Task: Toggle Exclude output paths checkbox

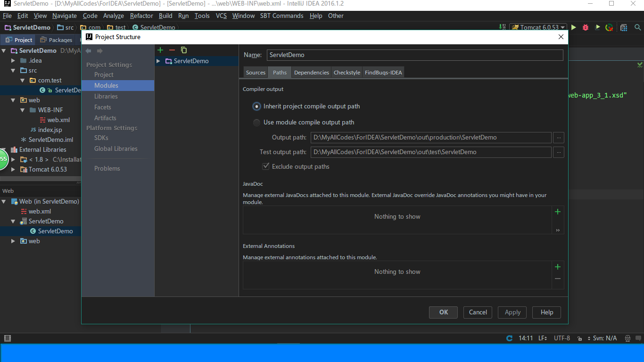Action: (x=296, y=166)
